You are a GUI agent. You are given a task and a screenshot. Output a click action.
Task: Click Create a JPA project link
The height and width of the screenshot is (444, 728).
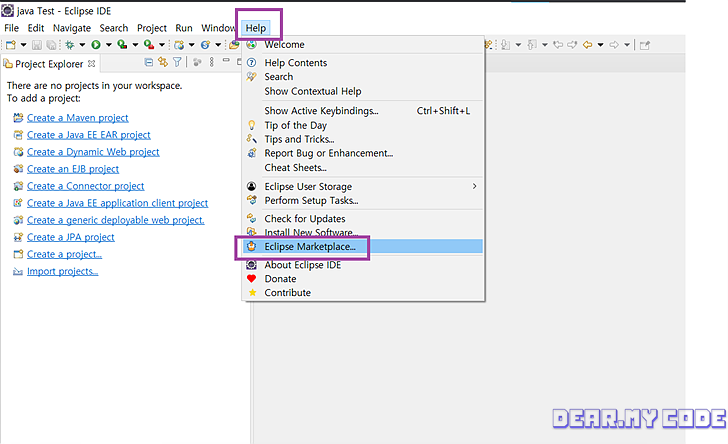point(71,237)
